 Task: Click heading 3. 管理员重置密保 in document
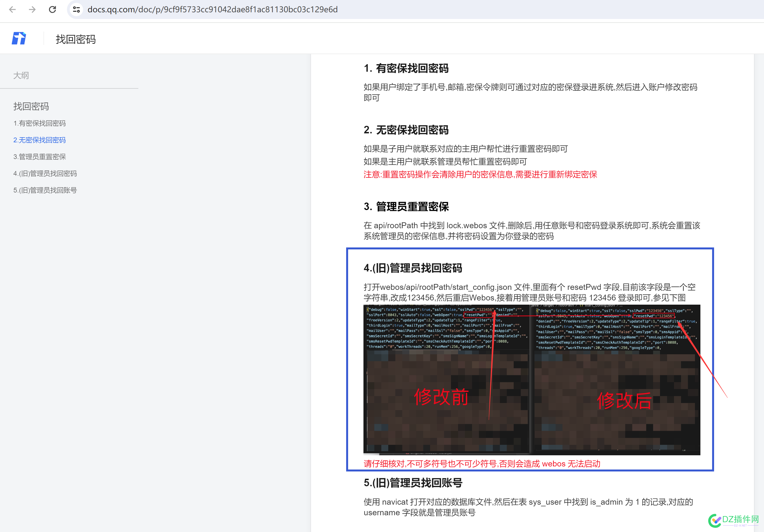(x=406, y=207)
